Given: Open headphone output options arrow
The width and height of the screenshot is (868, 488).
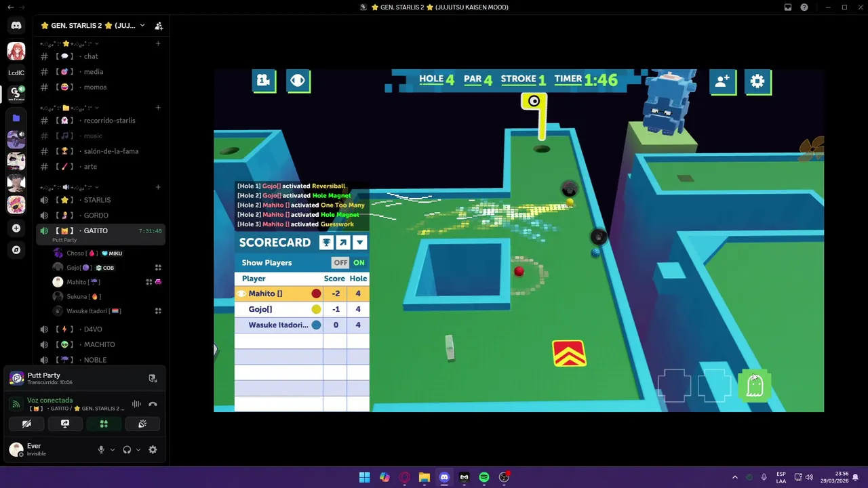Looking at the screenshot, I should [138, 450].
